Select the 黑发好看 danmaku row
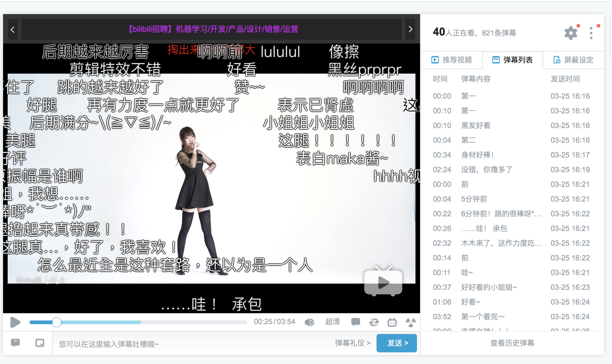 (512, 125)
